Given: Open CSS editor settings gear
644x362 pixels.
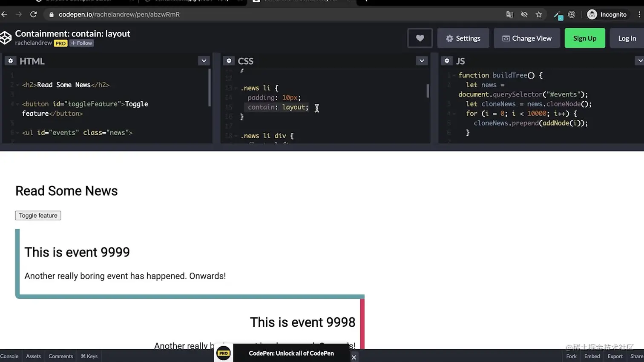Looking at the screenshot, I should point(229,61).
